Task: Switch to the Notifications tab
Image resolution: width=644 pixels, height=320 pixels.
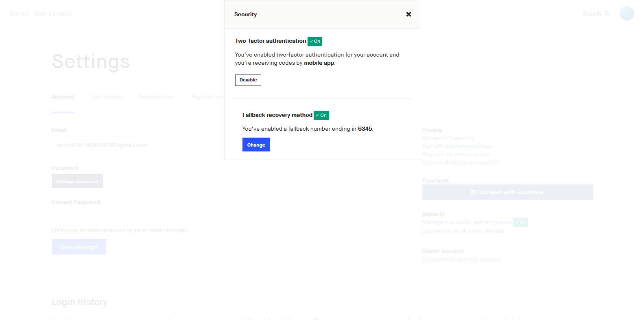Action: pyautogui.click(x=156, y=96)
